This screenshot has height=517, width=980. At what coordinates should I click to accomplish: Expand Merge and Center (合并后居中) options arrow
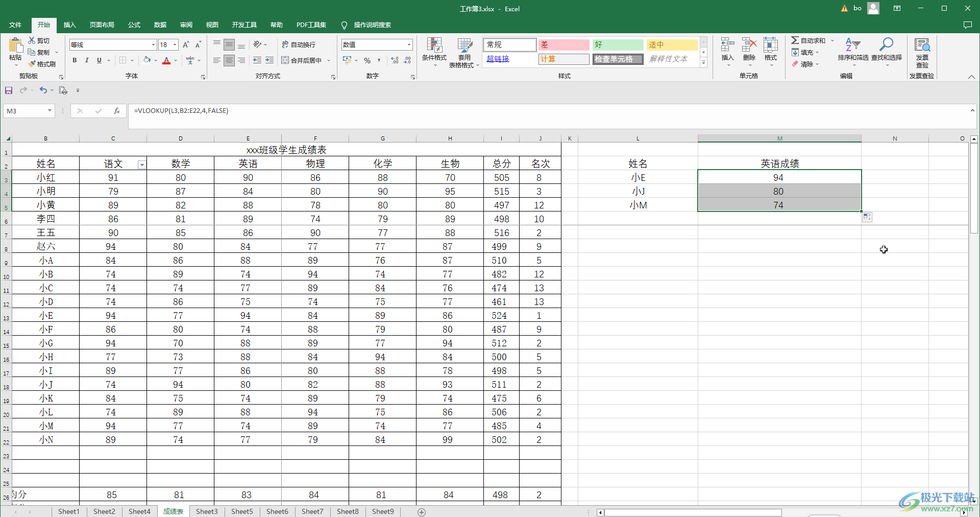(329, 60)
